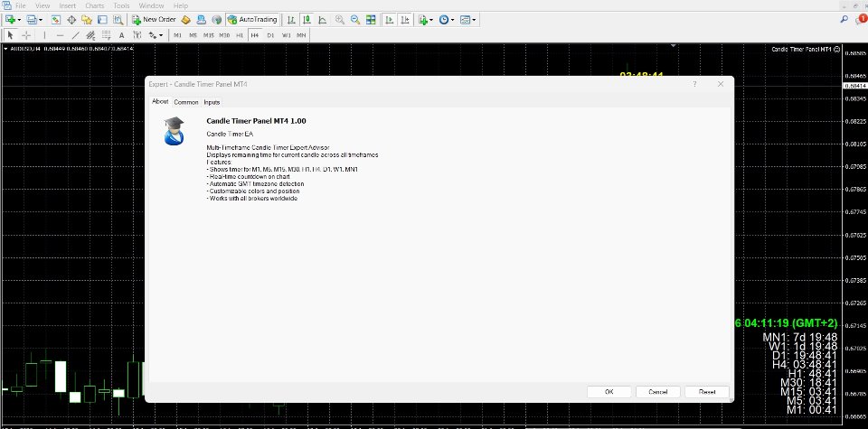Tile chart windows icon

[x=371, y=19]
